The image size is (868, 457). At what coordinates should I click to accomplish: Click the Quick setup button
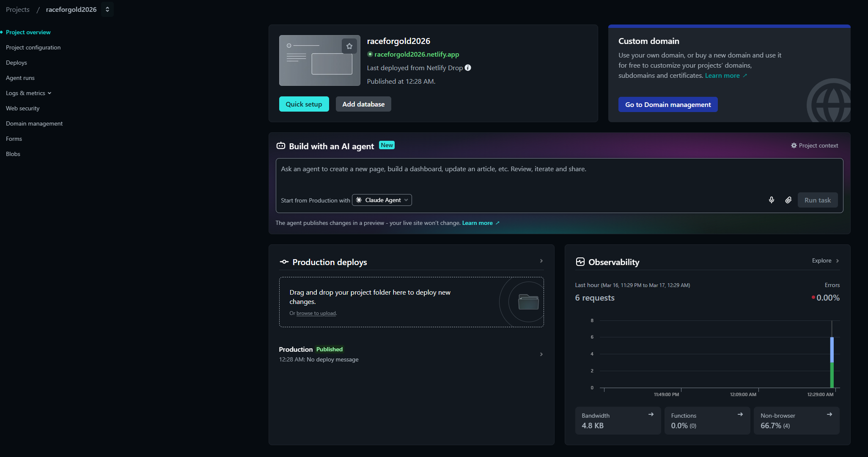tap(304, 104)
